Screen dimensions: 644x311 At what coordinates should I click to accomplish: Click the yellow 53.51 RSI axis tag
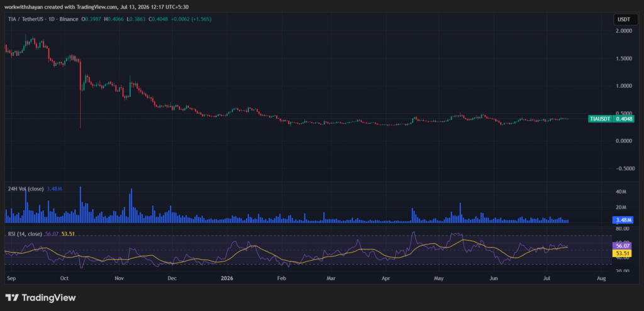click(x=623, y=253)
